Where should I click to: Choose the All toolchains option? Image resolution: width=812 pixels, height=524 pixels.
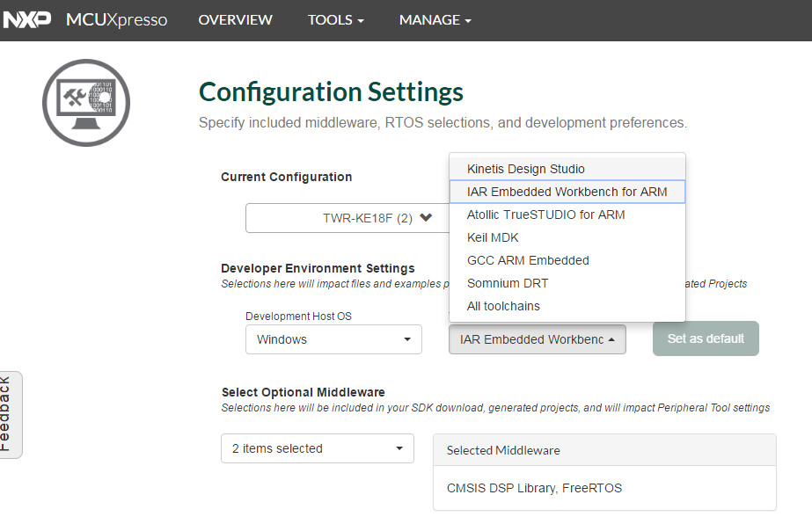503,306
